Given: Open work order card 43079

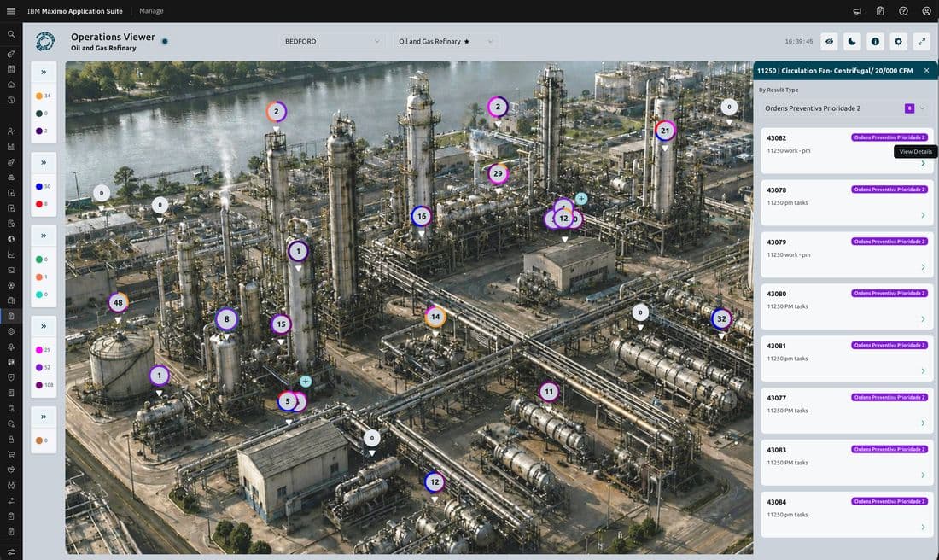Looking at the screenshot, I should point(847,254).
